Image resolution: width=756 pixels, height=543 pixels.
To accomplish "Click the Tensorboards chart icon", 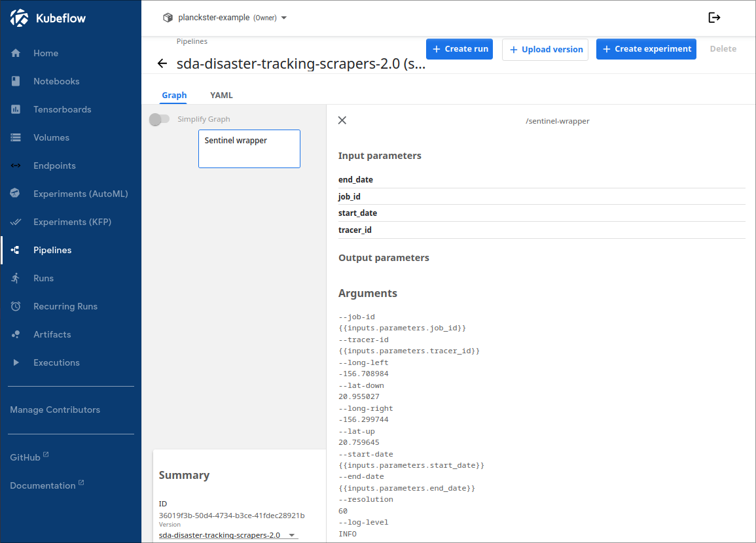I will (16, 109).
